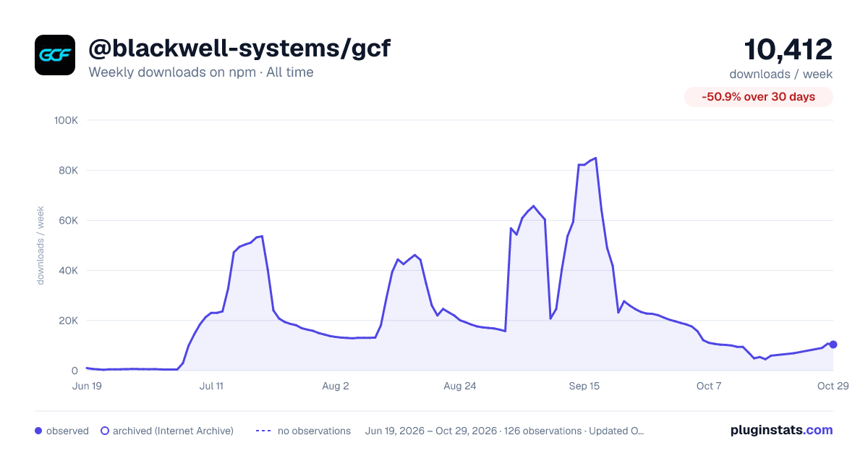This screenshot has height=456, width=868.
Task: Open the pluginstats.com link
Action: (782, 430)
